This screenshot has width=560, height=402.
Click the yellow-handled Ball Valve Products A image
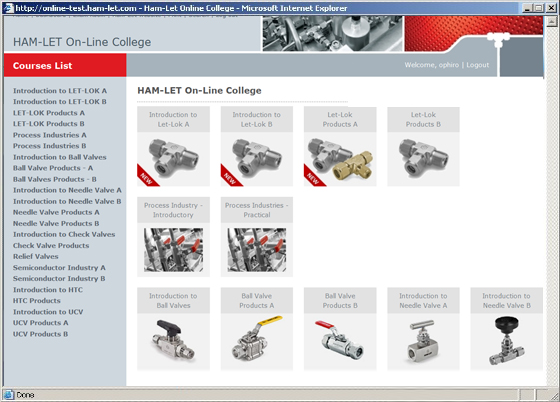coord(257,342)
